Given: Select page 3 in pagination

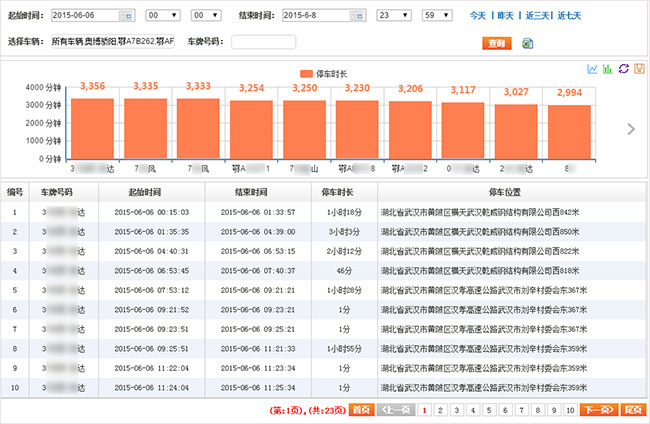Looking at the screenshot, I should pyautogui.click(x=456, y=410).
